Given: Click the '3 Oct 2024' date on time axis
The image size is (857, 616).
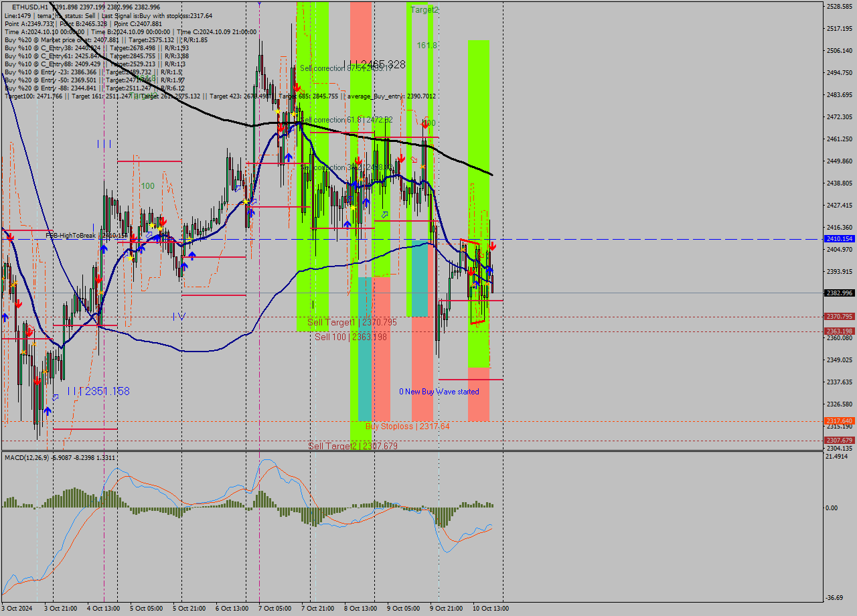Looking at the screenshot, I should [17, 609].
